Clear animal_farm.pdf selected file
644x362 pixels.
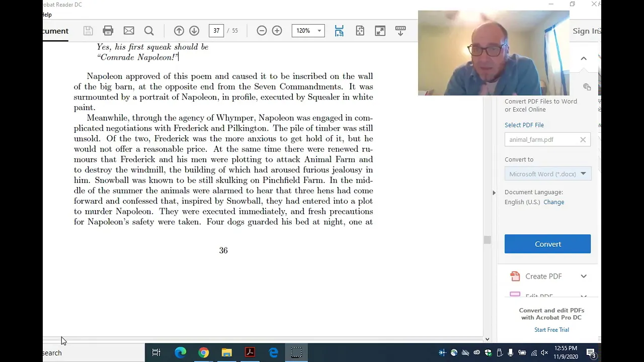point(583,140)
